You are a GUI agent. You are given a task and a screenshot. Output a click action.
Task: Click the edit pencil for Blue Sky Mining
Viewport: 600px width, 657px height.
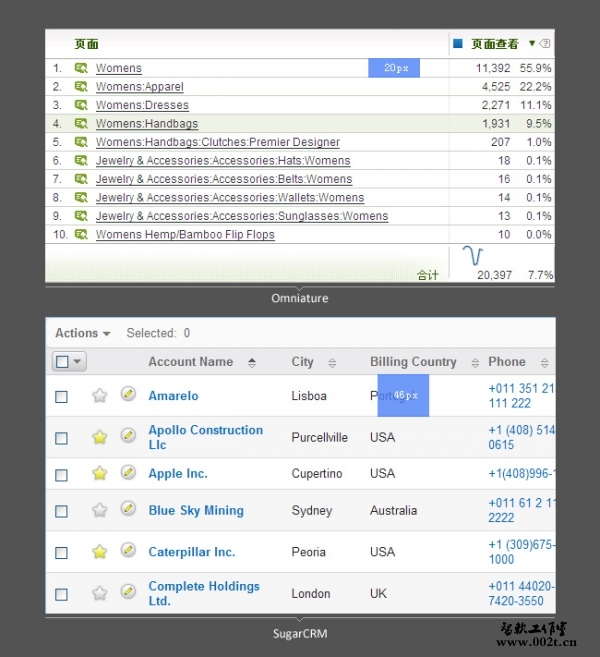click(x=128, y=509)
